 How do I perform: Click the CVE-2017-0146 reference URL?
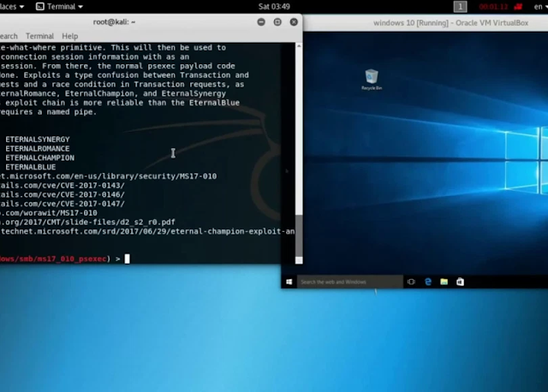63,194
